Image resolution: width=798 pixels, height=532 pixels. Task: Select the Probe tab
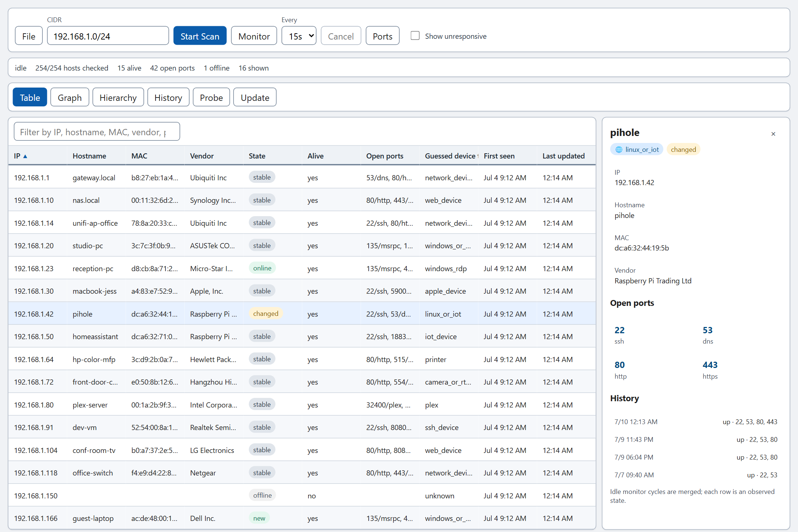pos(211,97)
